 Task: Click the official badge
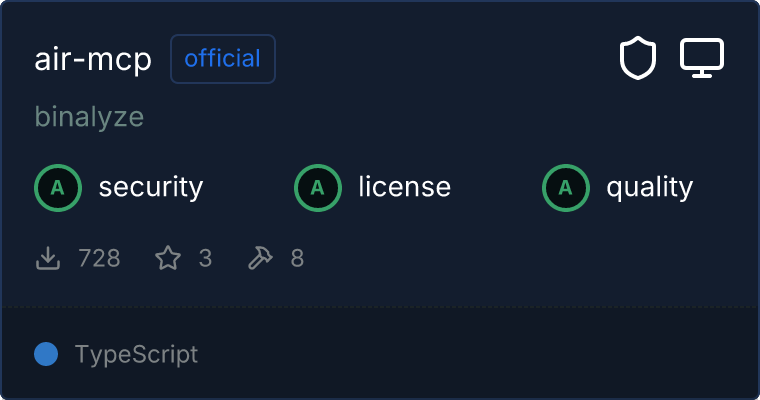click(x=223, y=59)
